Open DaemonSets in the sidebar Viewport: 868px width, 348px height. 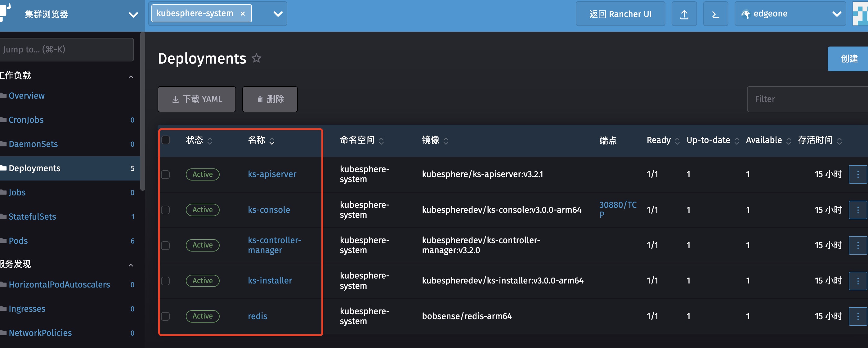[x=33, y=144]
